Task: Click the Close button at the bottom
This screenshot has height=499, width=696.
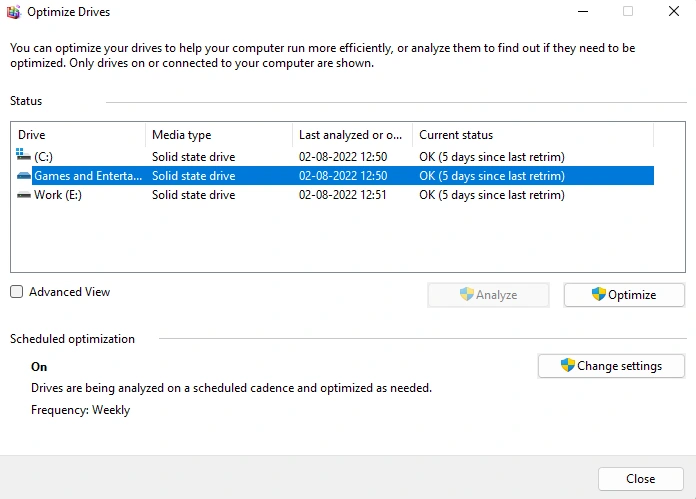Action: coord(641,479)
